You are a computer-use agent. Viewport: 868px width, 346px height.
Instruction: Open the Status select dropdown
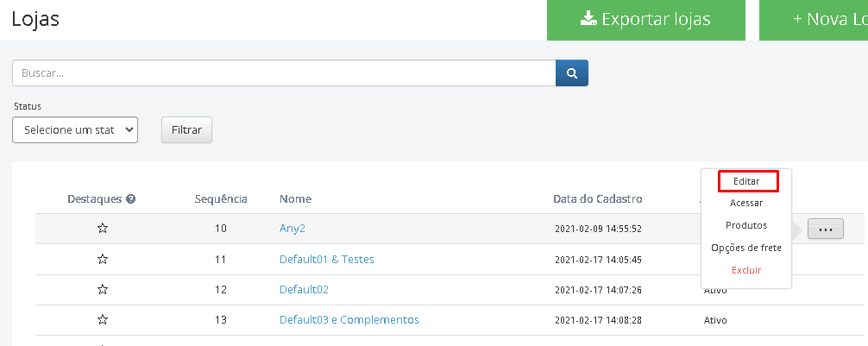[x=75, y=130]
